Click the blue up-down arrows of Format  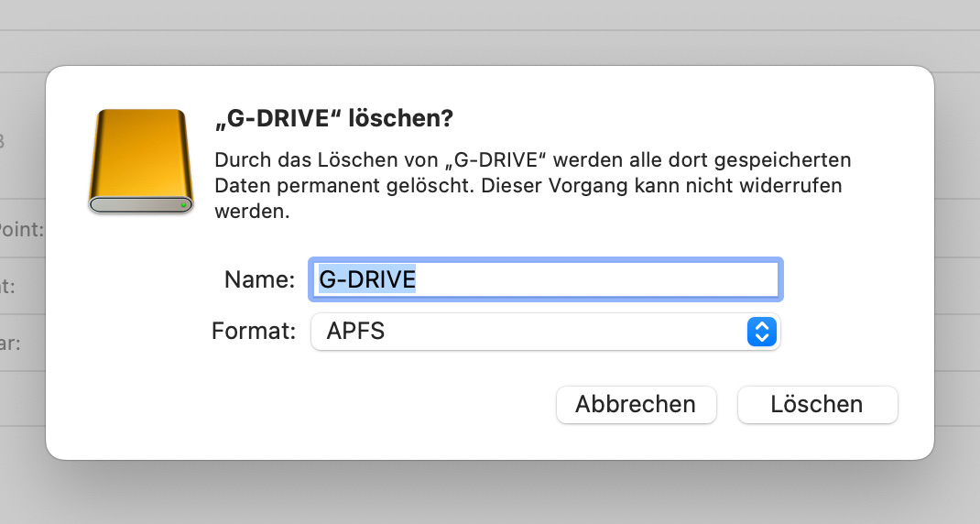[x=762, y=331]
